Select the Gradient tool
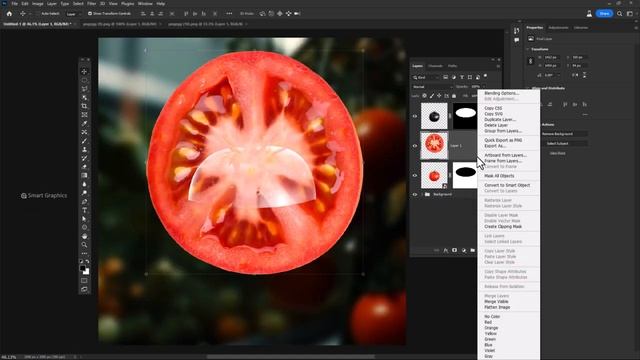This screenshot has height=360, width=640. point(84,175)
